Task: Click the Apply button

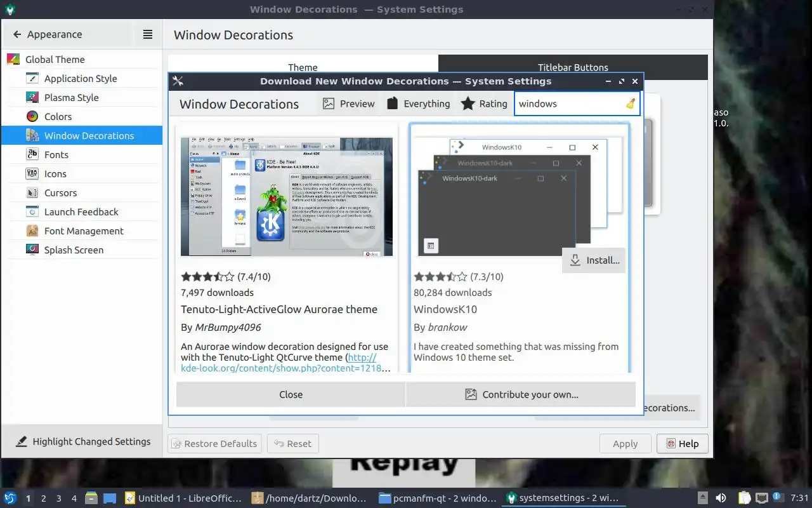Action: click(625, 444)
